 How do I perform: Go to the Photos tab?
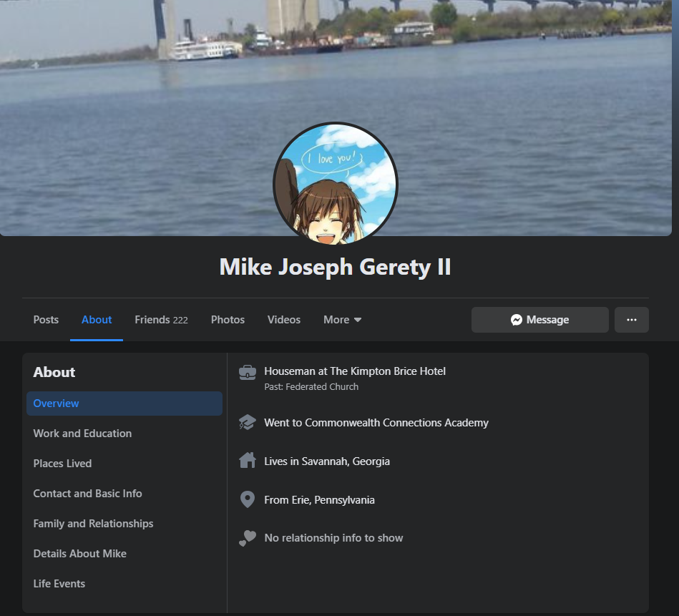pos(228,320)
